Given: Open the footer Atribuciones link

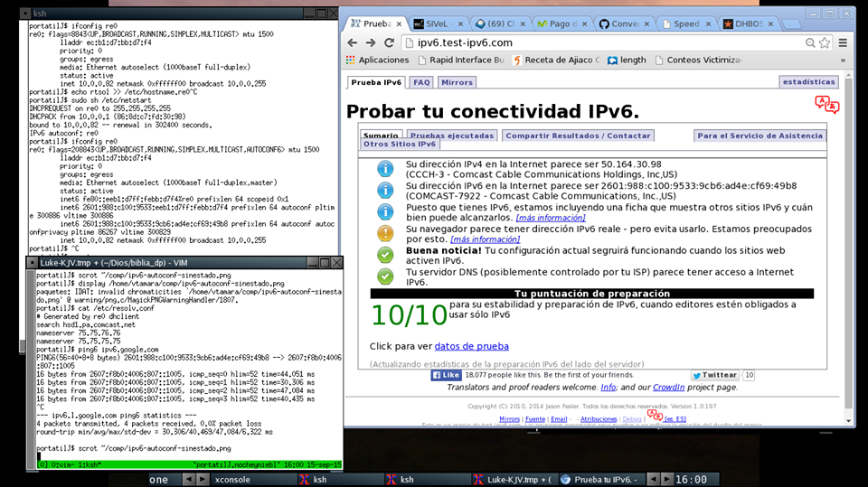Looking at the screenshot, I should (599, 419).
